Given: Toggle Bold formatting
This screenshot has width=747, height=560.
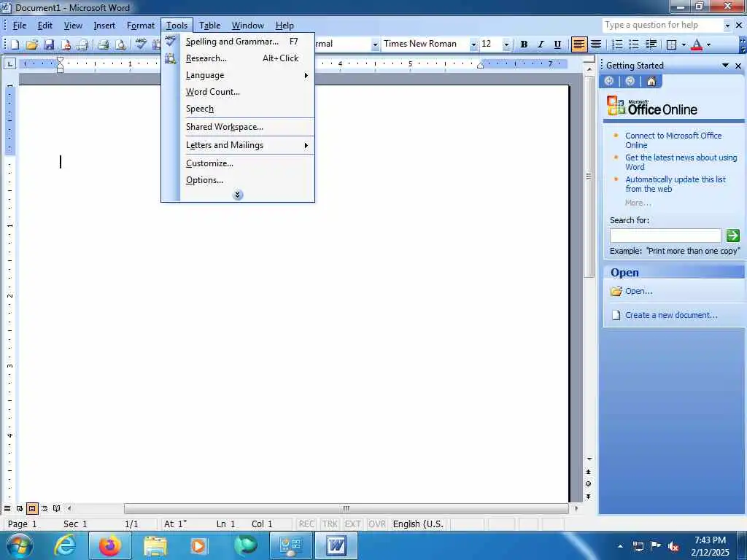Looking at the screenshot, I should click(524, 44).
